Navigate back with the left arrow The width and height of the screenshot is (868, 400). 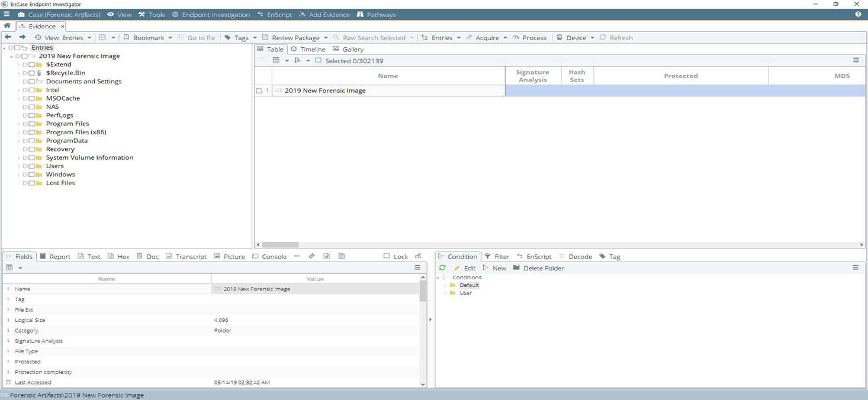(8, 37)
